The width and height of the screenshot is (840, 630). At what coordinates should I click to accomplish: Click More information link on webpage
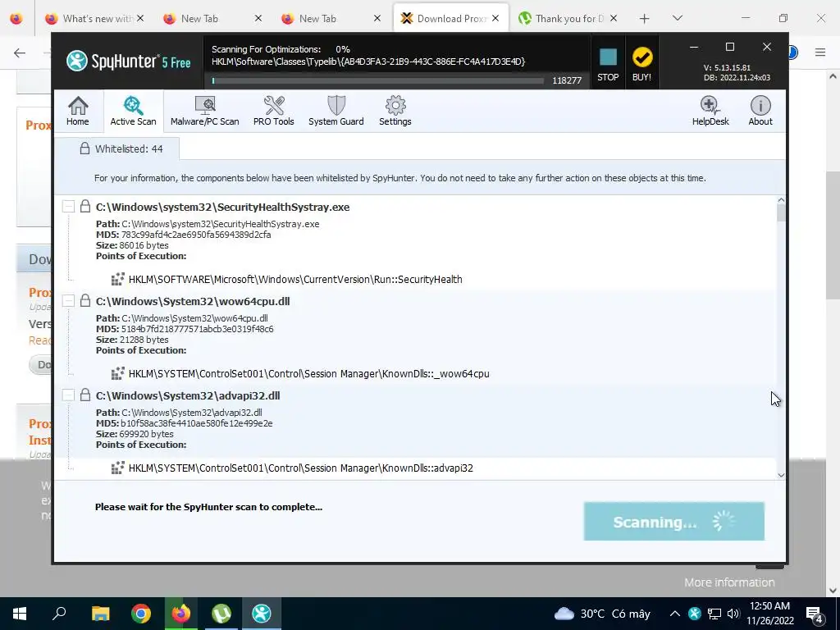point(729,582)
